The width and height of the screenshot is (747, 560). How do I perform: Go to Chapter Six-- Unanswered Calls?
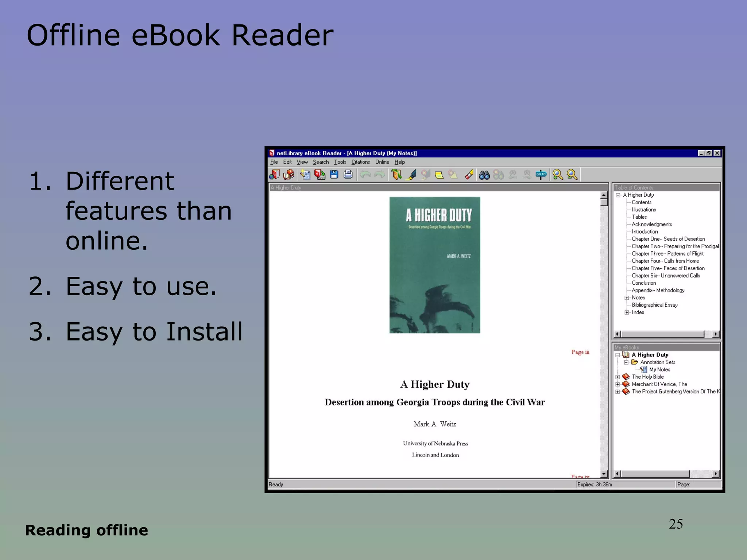click(666, 276)
